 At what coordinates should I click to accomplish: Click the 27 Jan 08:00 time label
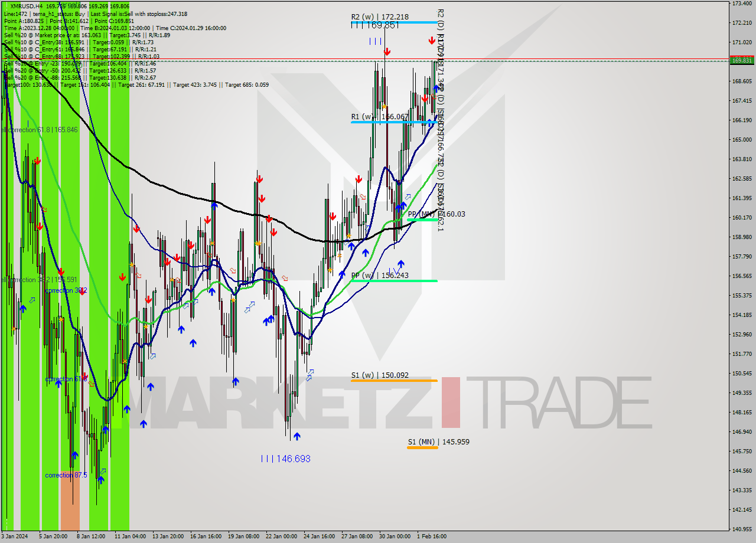(357, 537)
